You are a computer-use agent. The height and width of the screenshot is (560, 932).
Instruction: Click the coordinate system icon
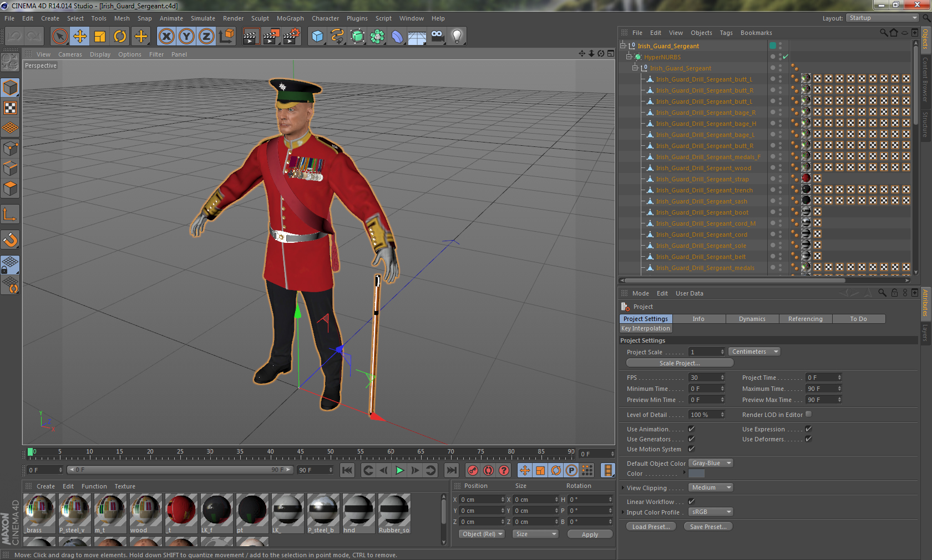point(226,37)
